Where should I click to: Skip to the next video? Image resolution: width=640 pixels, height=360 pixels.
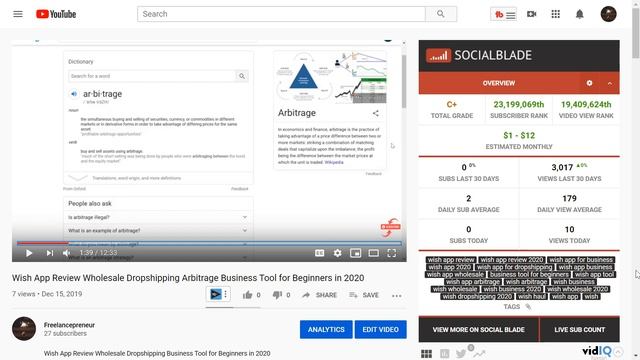50,253
